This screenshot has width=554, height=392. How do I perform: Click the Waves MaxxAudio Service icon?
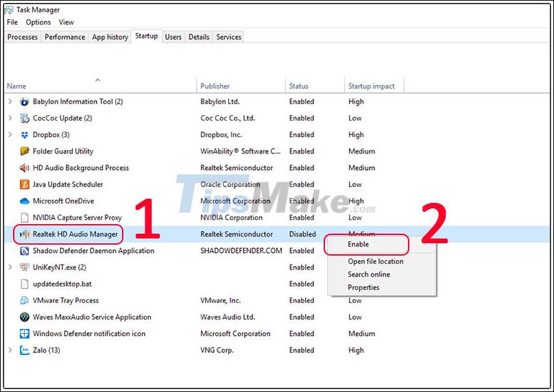point(25,317)
